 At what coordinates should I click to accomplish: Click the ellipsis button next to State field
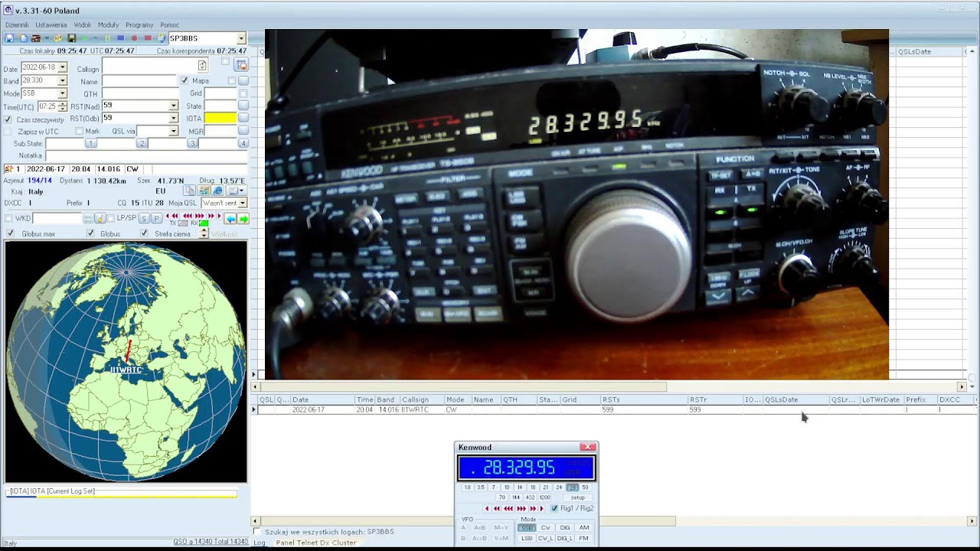click(243, 106)
